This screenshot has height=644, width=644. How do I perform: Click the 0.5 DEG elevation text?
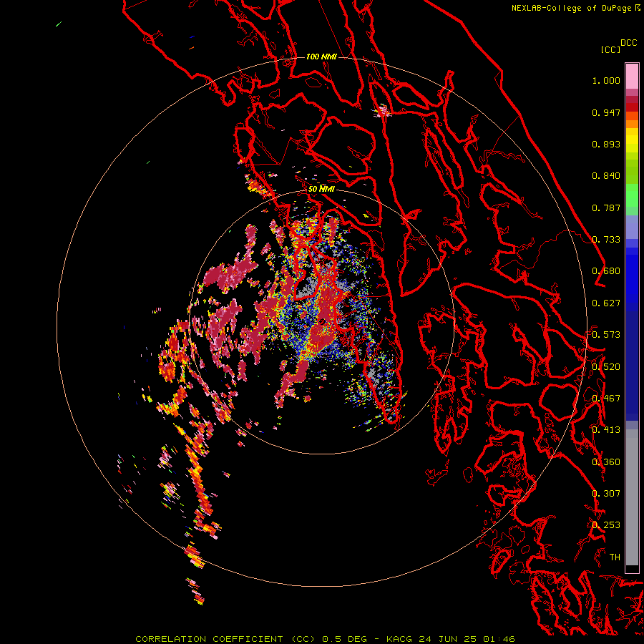[x=344, y=639]
